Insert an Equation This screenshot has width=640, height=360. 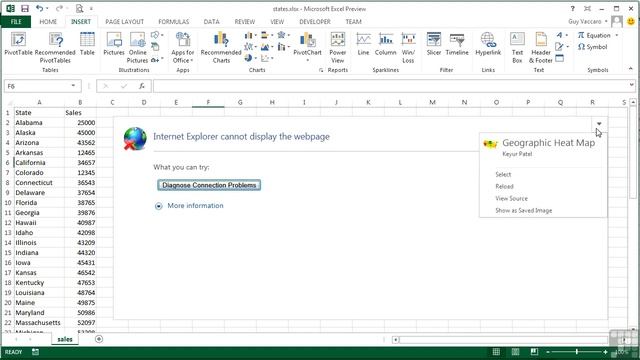[594, 36]
